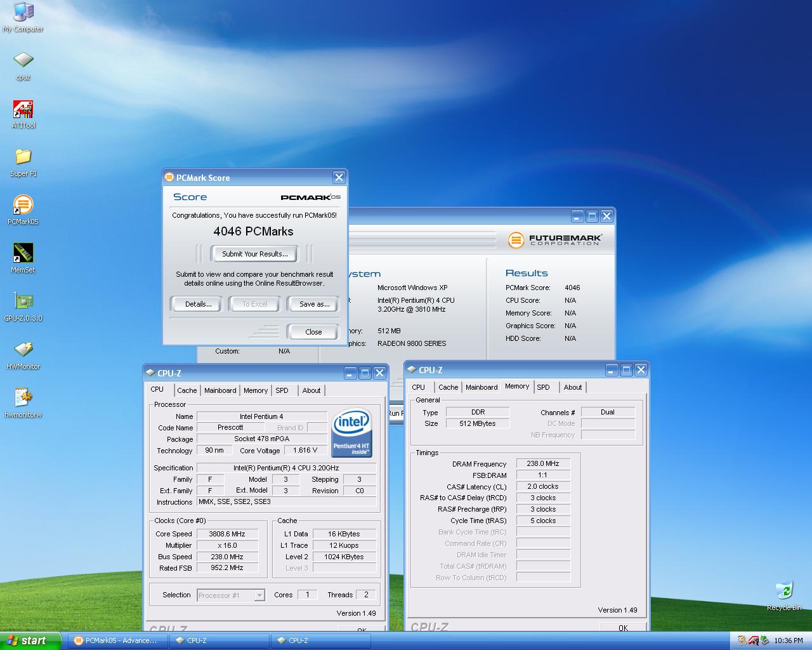
Task: Click the Level 2 1024 KBytes field
Action: pos(344,557)
